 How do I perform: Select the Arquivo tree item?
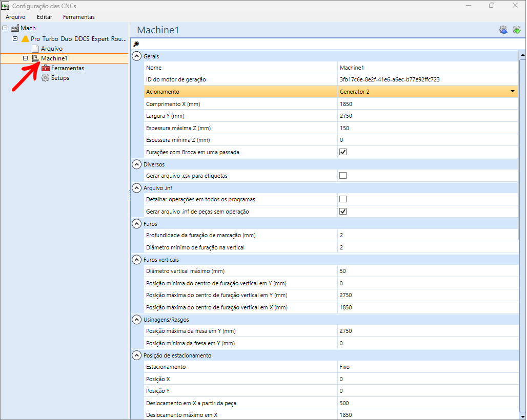(51, 48)
